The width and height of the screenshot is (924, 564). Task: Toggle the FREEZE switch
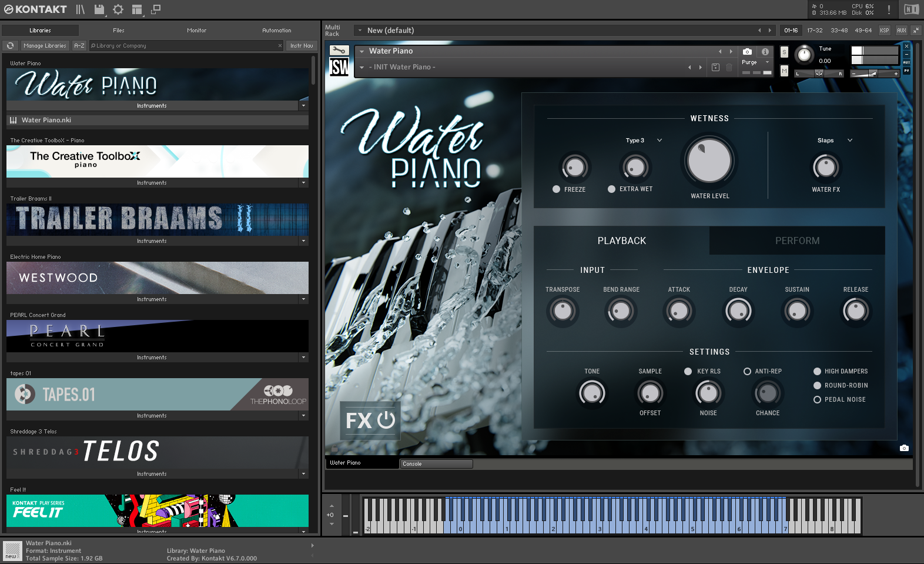tap(556, 189)
